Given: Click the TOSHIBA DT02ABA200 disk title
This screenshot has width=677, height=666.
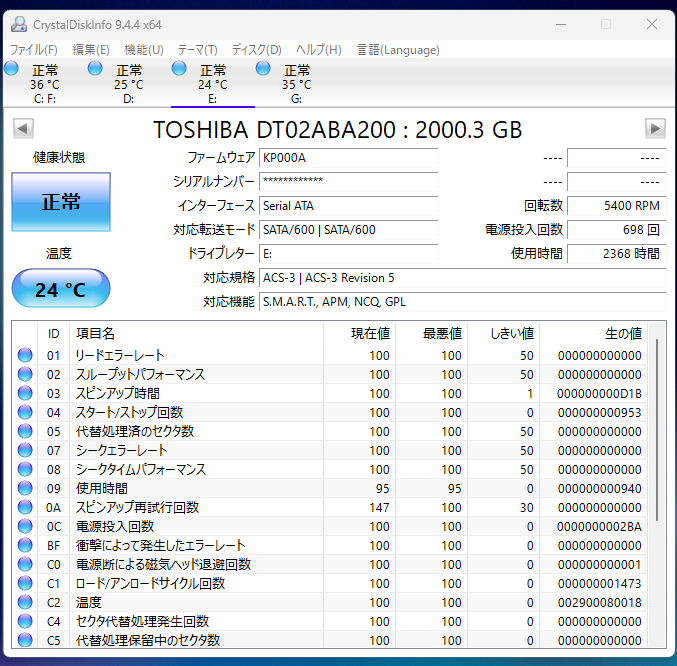Looking at the screenshot, I should 338,129.
